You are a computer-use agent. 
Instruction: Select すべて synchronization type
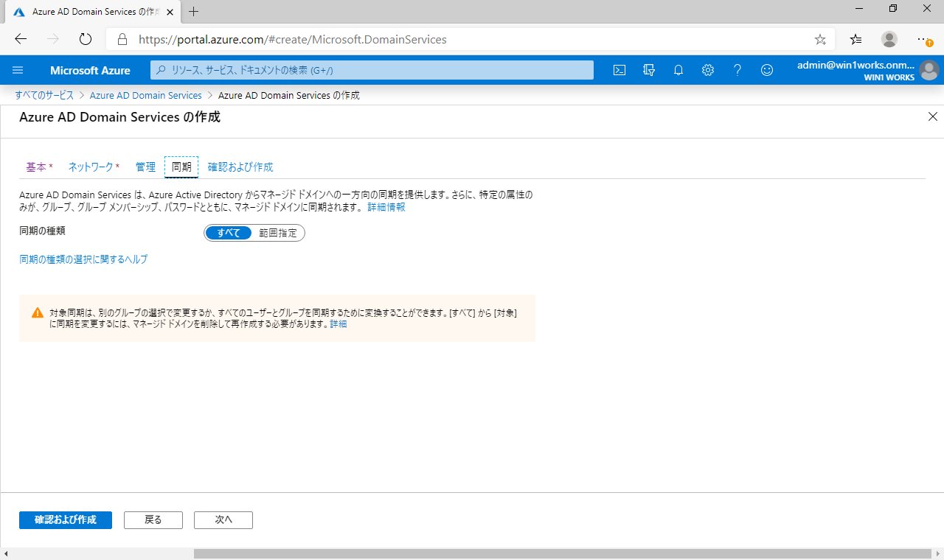(229, 233)
